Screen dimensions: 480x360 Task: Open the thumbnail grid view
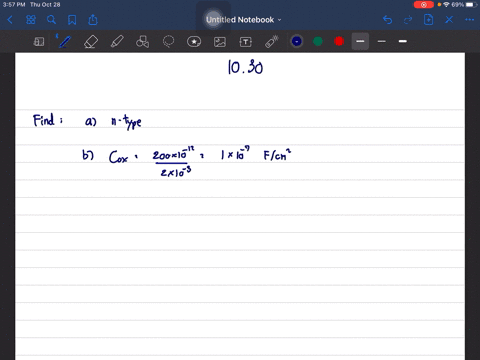coord(31,20)
